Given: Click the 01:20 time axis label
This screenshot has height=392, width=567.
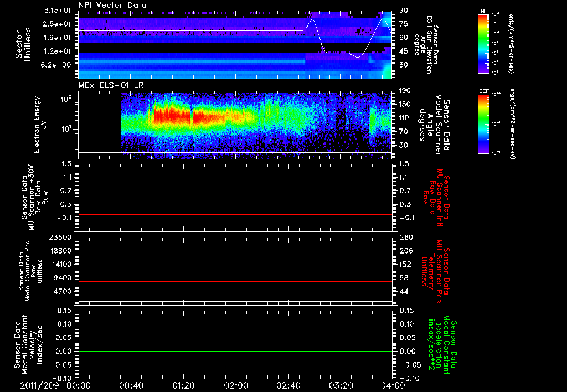Looking at the screenshot, I should (x=183, y=386).
